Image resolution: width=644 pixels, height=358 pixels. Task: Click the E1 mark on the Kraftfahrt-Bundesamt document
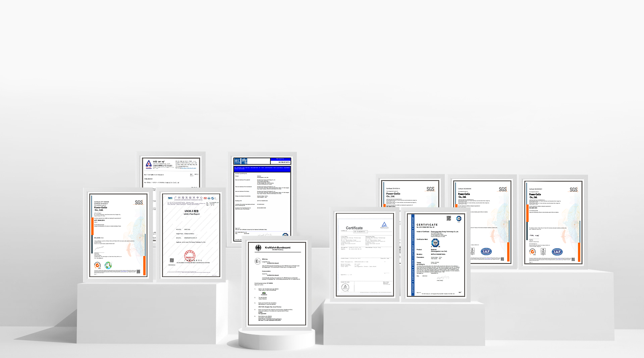coord(258,261)
